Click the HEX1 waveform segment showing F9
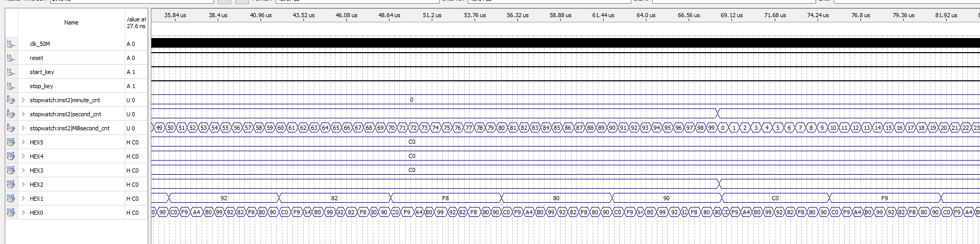The image size is (980, 244). point(884,198)
